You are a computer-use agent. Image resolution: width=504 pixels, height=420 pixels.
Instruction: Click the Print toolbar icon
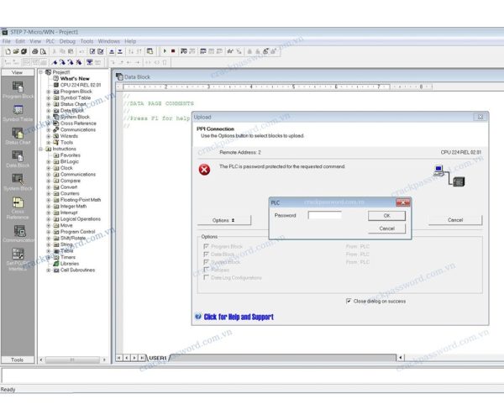point(35,51)
